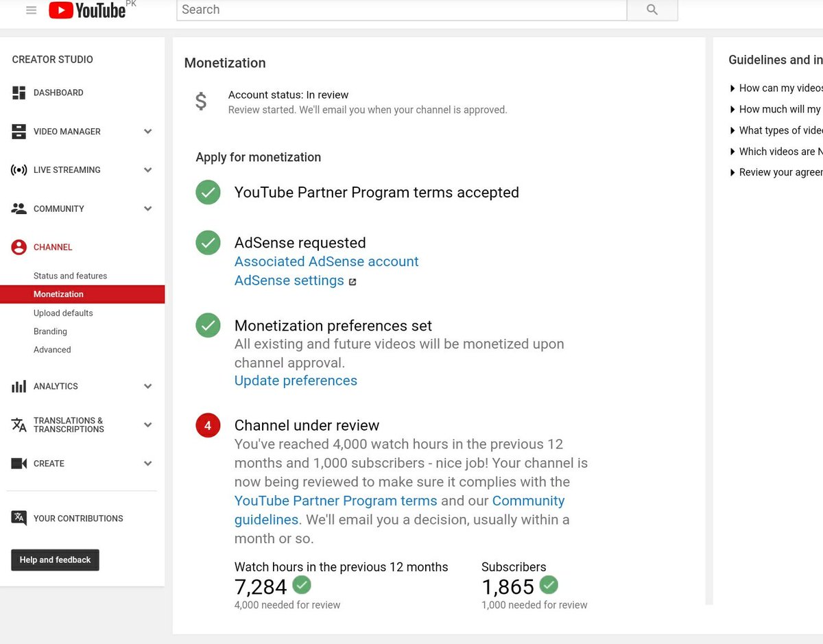
Task: Expand the Create section chevron
Action: click(x=147, y=464)
